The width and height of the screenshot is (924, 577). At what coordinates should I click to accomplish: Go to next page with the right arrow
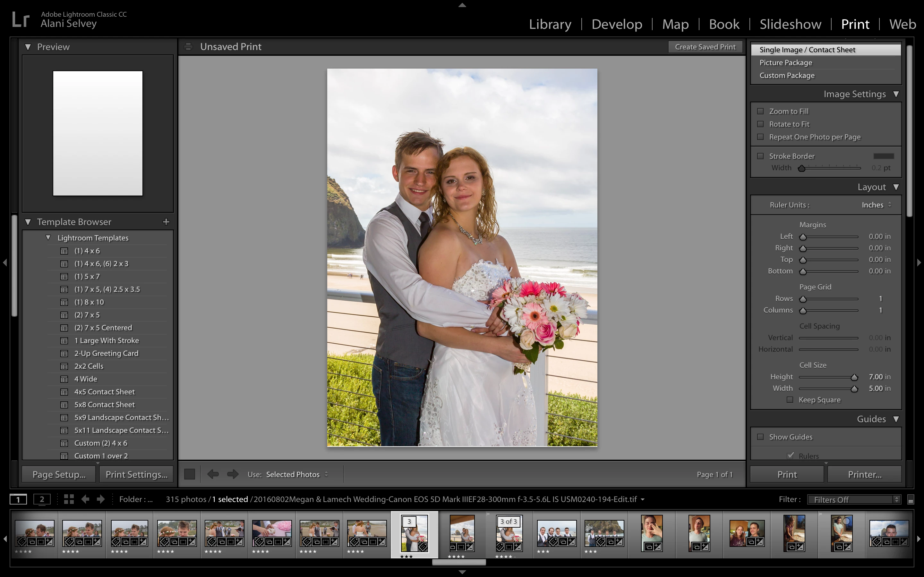pyautogui.click(x=233, y=474)
